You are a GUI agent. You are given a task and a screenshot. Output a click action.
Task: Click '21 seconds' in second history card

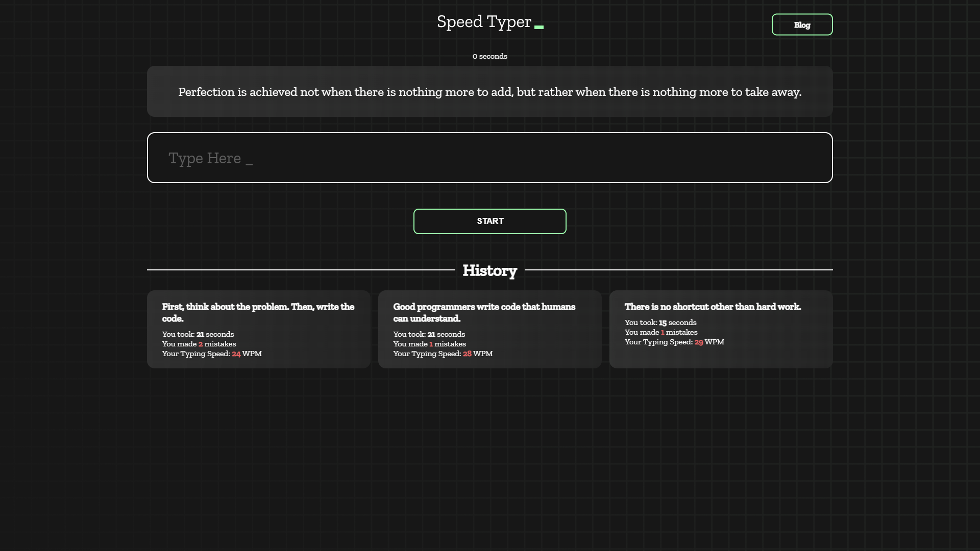click(x=431, y=334)
